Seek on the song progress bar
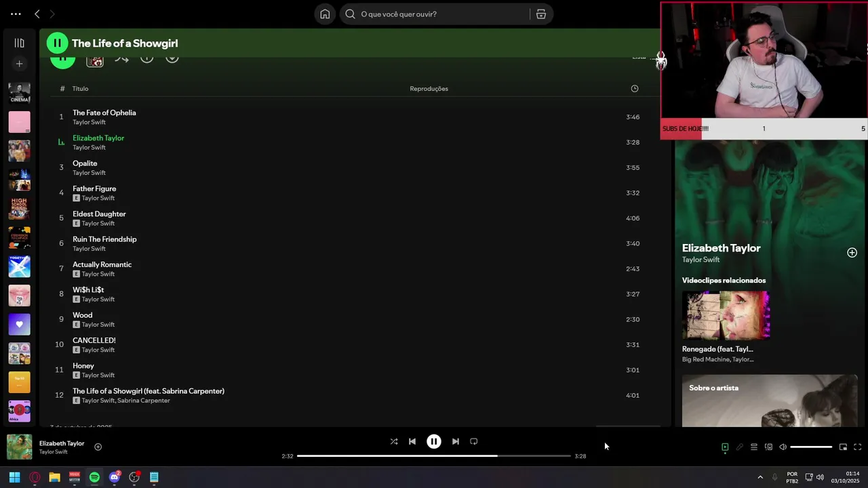868x488 pixels. 434,456
